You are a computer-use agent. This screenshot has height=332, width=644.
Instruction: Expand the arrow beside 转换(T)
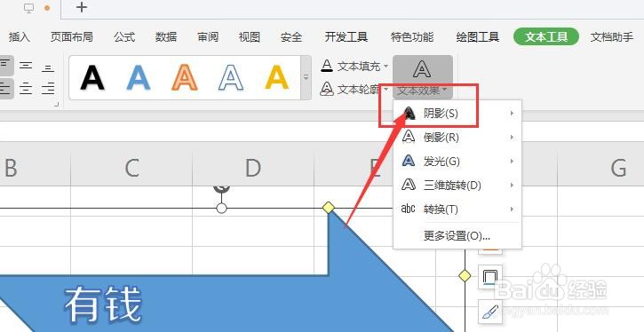512,209
